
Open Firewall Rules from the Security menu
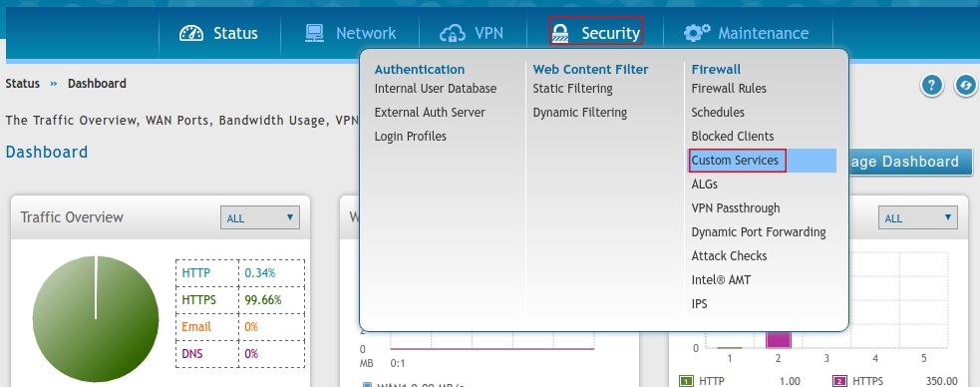pyautogui.click(x=729, y=89)
